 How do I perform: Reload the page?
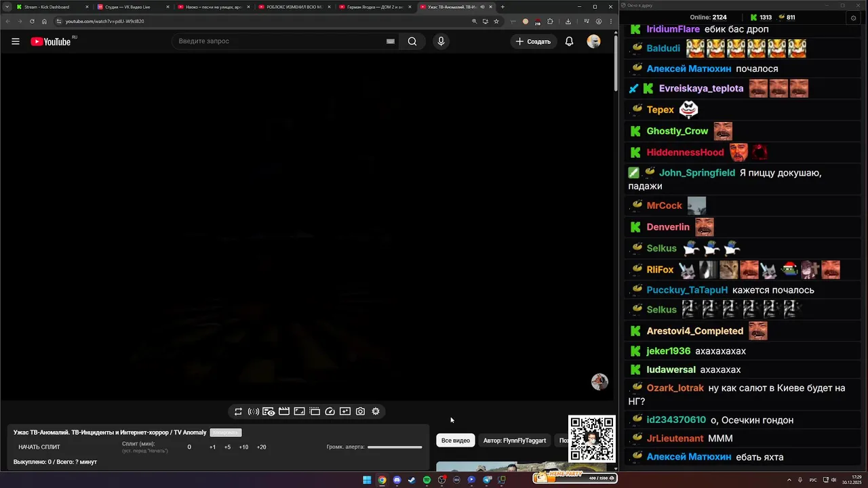(32, 21)
